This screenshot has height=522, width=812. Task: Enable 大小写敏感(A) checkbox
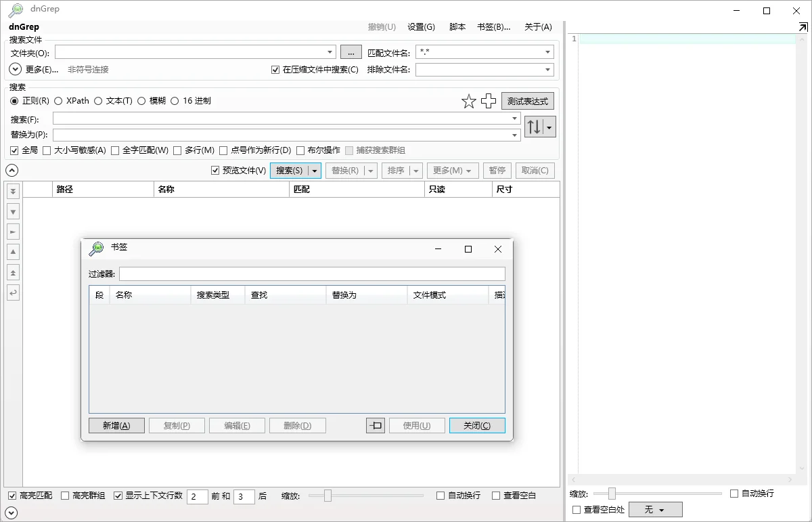(47, 150)
